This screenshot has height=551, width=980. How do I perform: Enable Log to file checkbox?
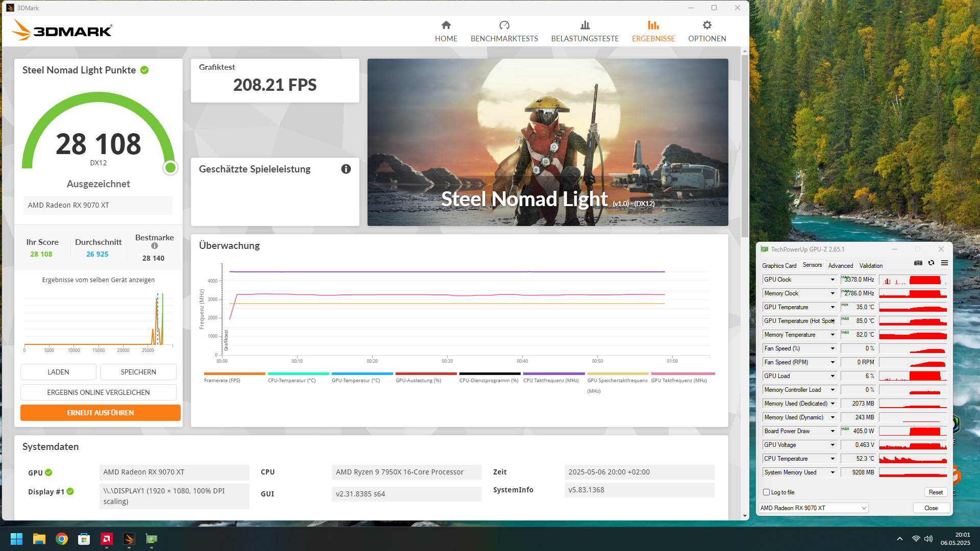766,492
